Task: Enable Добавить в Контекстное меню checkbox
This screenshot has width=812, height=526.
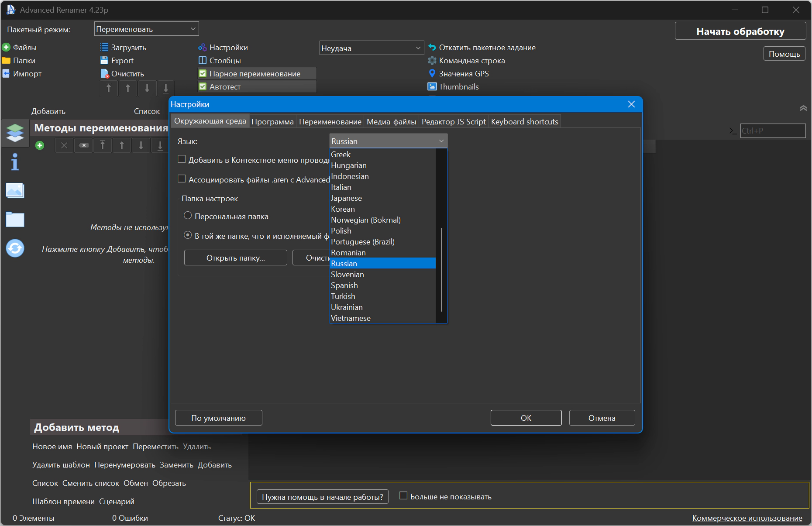Action: (182, 159)
